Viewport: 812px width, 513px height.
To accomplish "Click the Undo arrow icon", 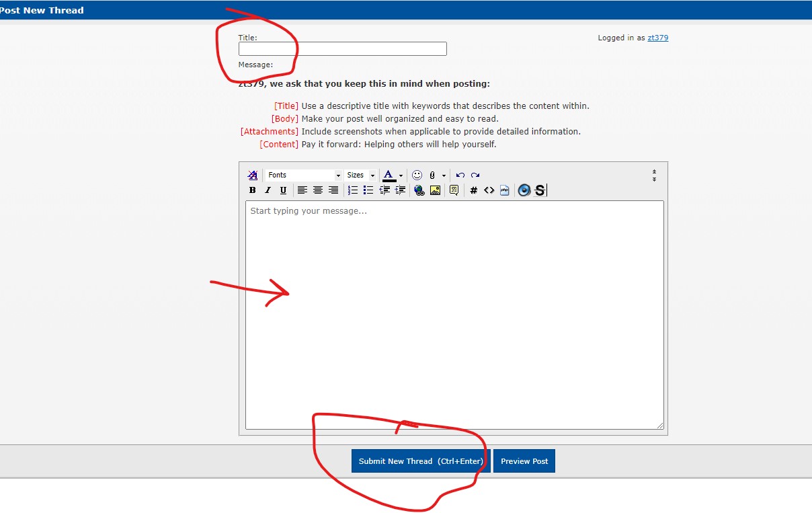I will (x=460, y=175).
